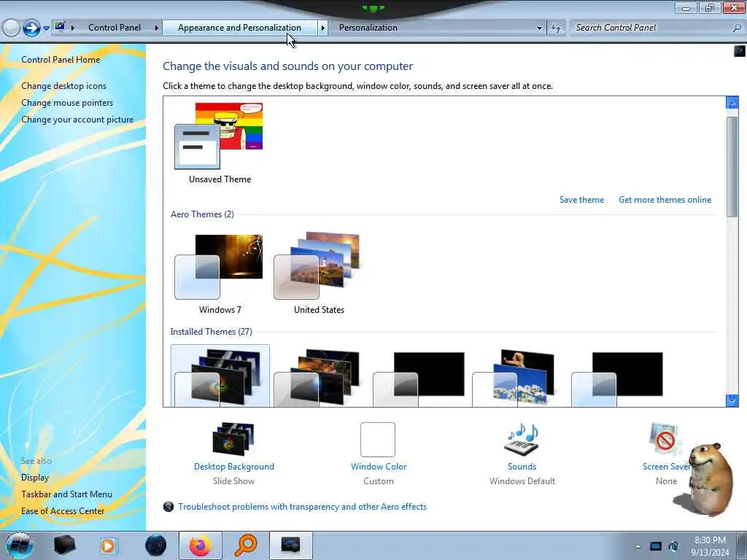Click Get more themes online
Viewport: 747px width, 560px height.
coord(665,200)
